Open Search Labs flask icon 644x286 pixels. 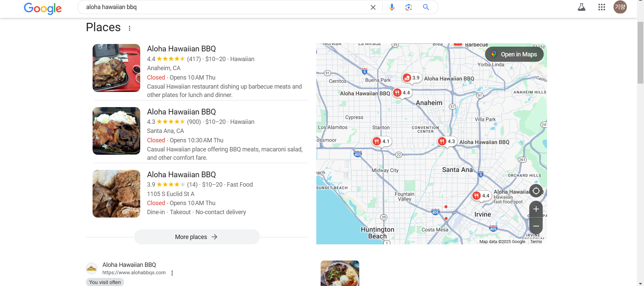click(582, 7)
